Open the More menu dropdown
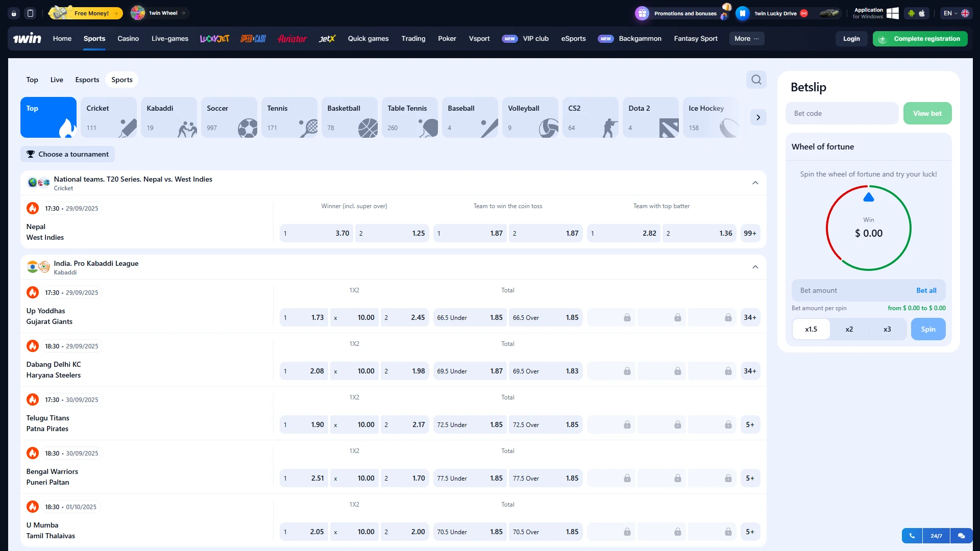The height and width of the screenshot is (551, 980). (x=747, y=39)
